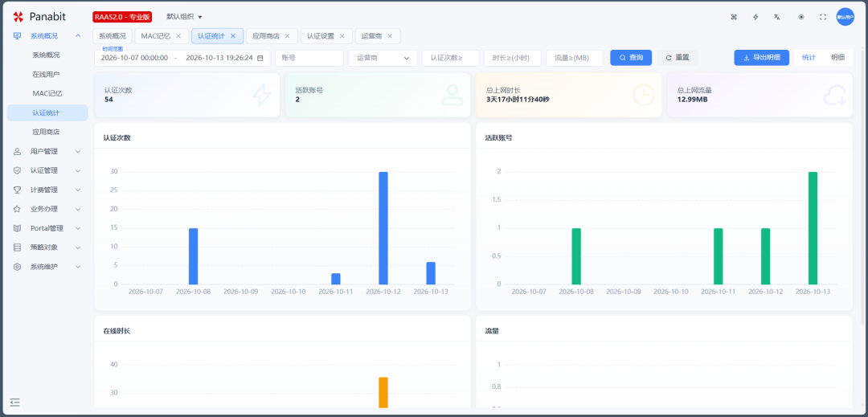The height and width of the screenshot is (417, 868).
Task: Focus the 账号 input field
Action: 309,58
